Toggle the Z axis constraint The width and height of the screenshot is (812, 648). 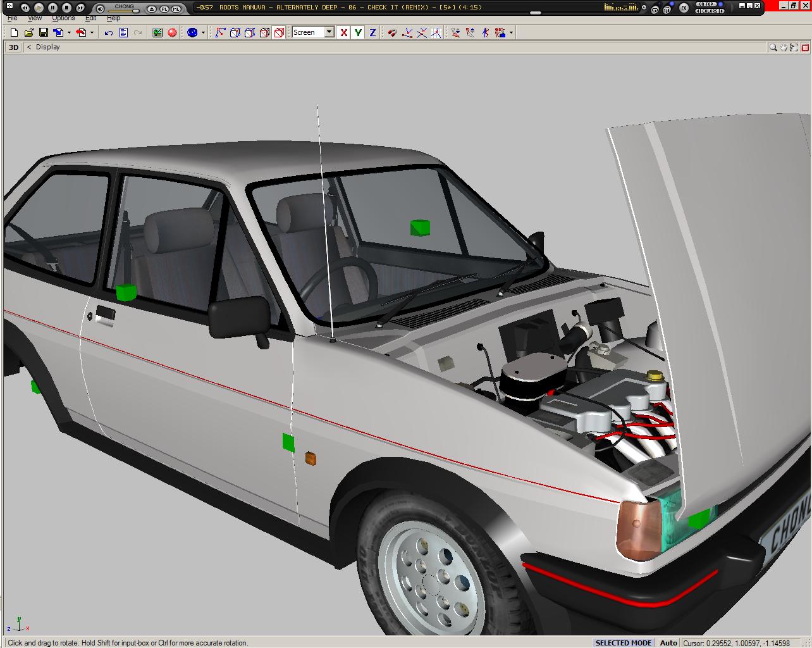click(372, 32)
